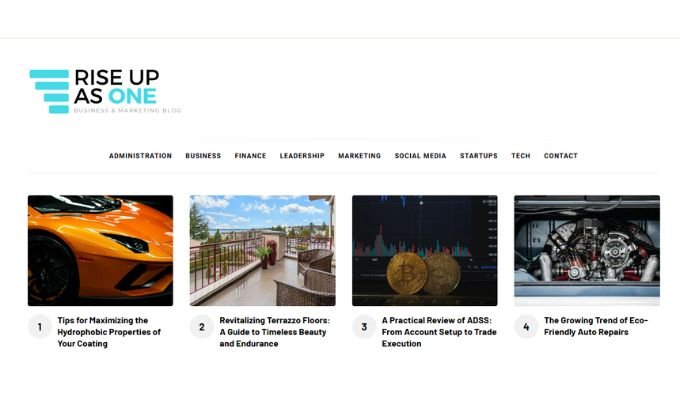Select number 2 badge beside terrazzo floors article
The image size is (680, 409).
point(202,327)
